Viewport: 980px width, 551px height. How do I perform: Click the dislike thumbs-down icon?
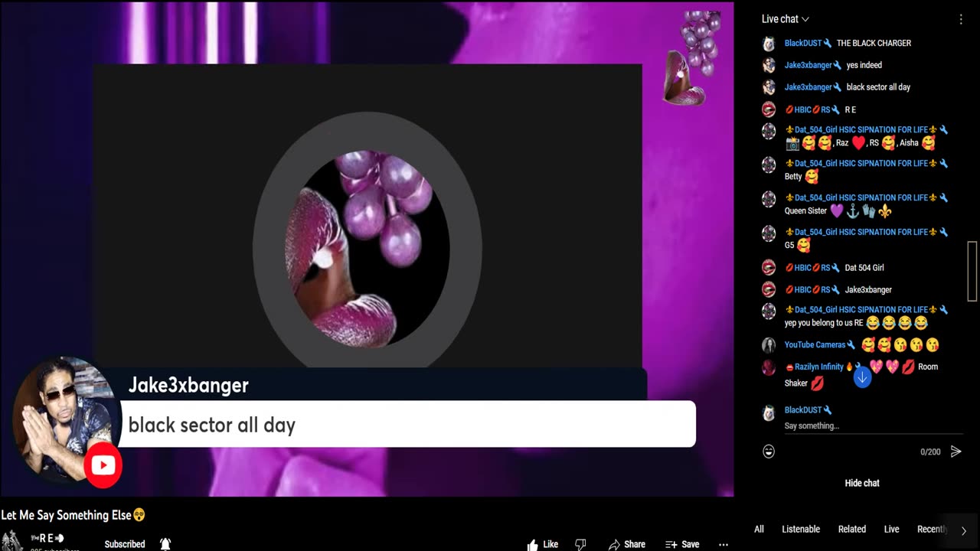pos(580,544)
